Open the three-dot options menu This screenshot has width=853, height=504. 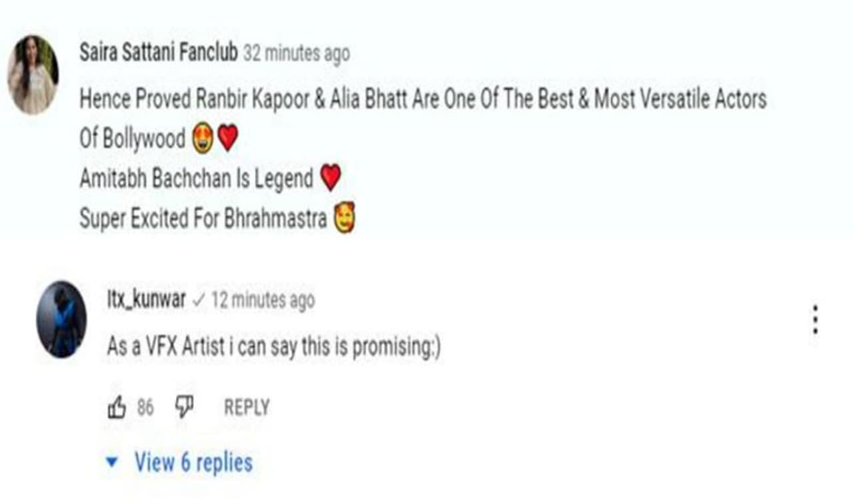(815, 320)
